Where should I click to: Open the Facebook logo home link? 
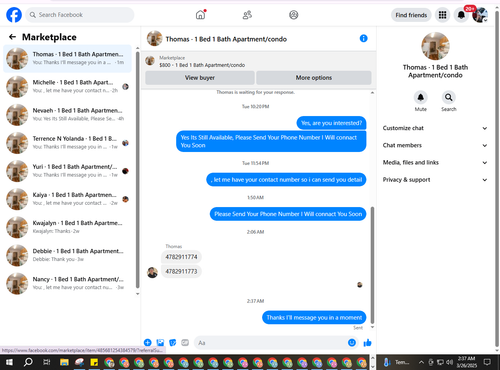[14, 15]
